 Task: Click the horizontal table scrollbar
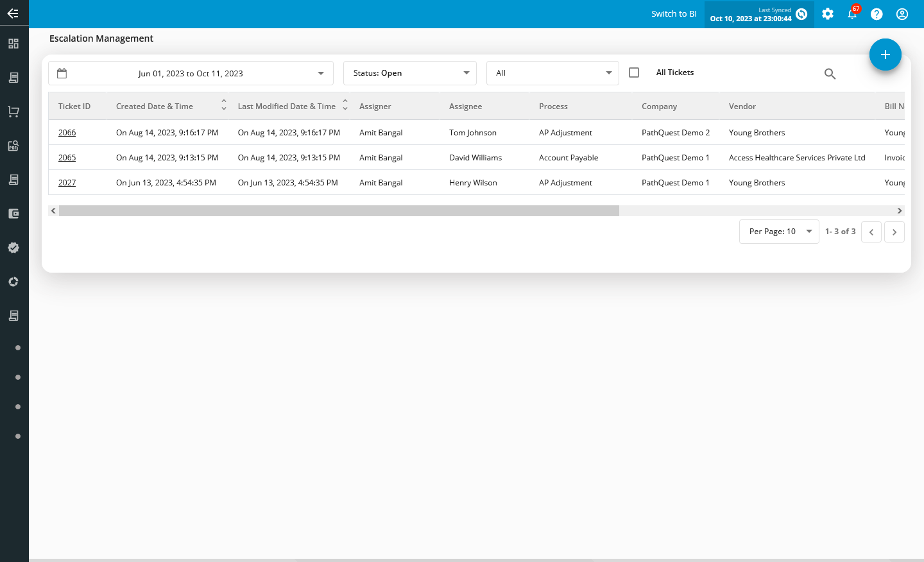coord(339,211)
